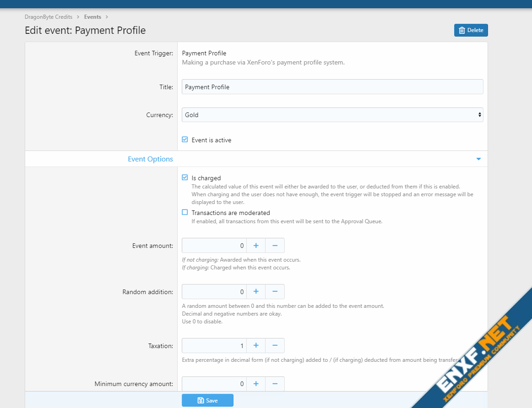Open the Currency dropdown

tap(332, 115)
